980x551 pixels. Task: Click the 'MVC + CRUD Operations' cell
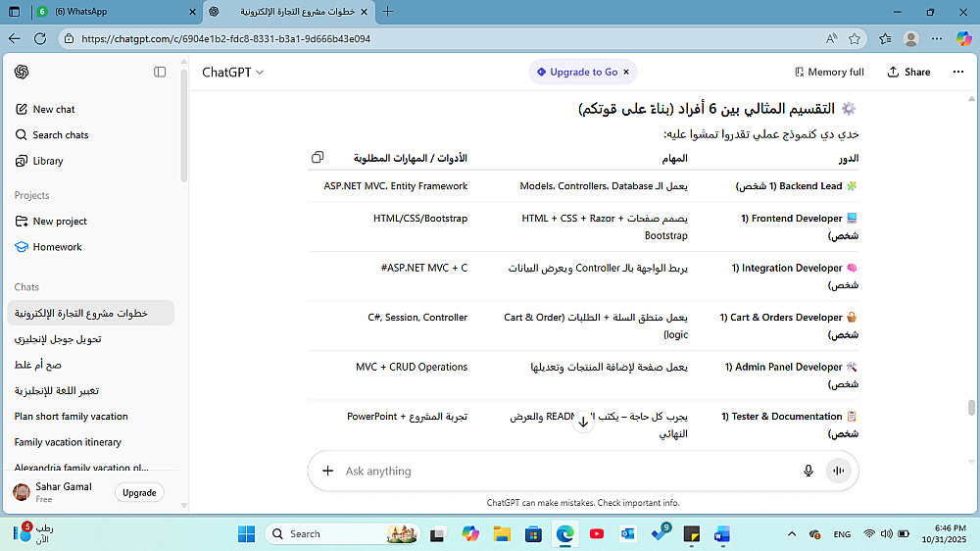coord(412,367)
